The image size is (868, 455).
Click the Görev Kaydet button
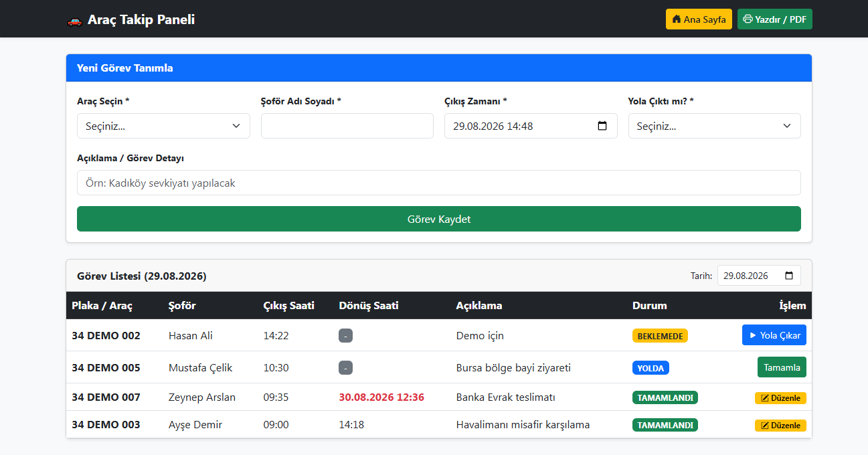coord(439,219)
